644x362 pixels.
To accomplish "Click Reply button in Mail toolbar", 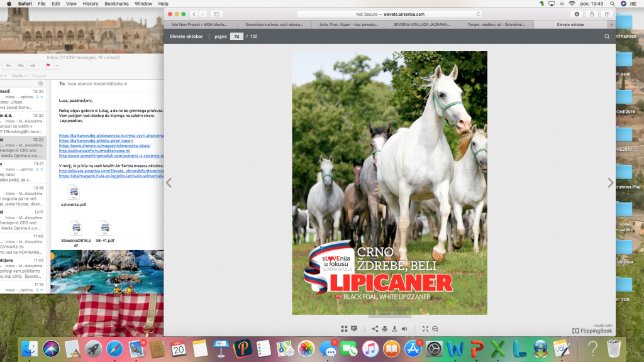I will click(9, 65).
